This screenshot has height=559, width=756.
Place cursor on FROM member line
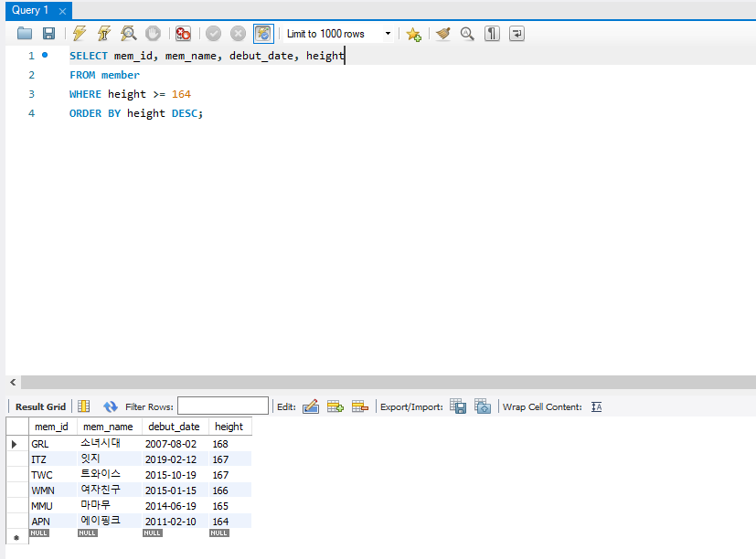tap(104, 75)
